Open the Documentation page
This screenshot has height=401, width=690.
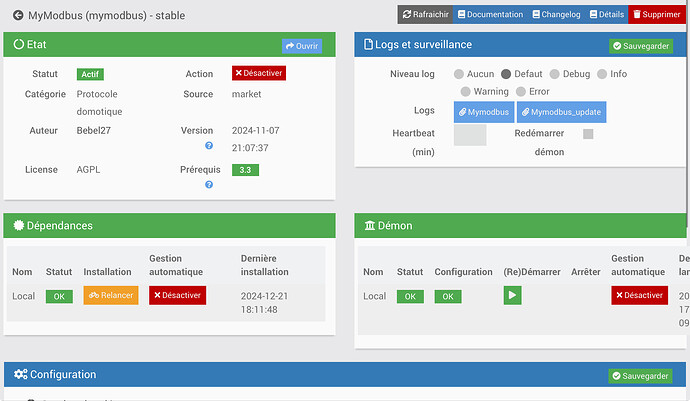tap(490, 15)
